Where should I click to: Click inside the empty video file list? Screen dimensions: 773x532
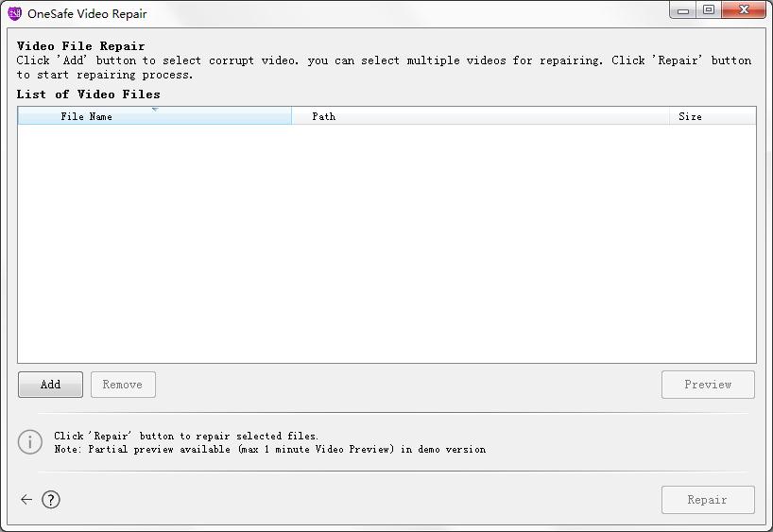point(386,244)
